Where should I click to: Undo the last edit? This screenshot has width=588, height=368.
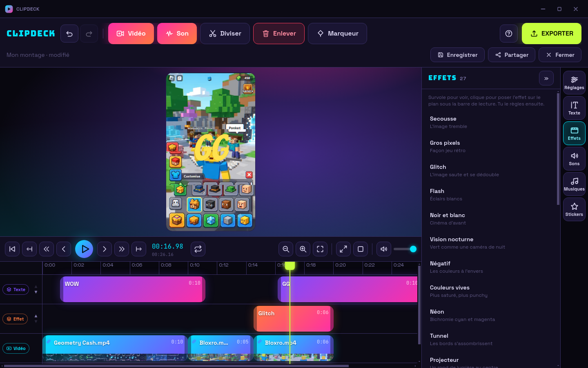point(69,34)
